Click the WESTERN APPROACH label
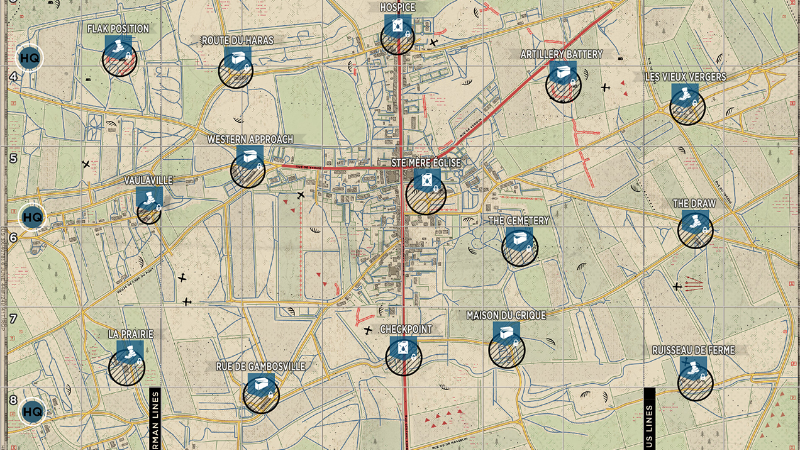 250,139
